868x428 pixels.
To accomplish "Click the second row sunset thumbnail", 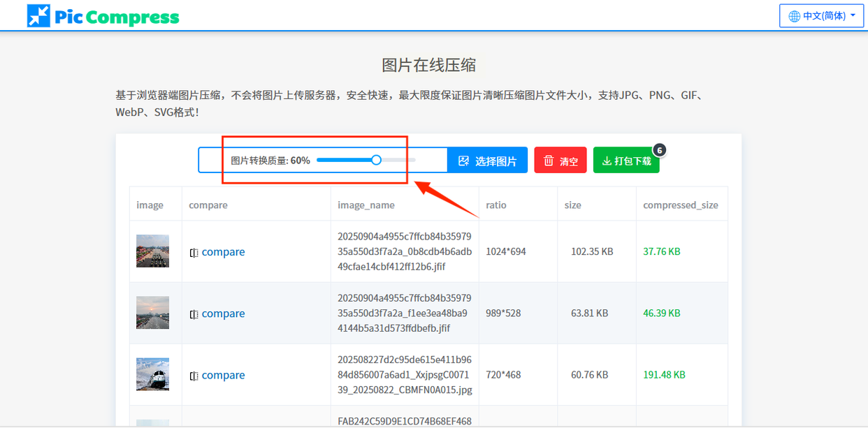I will [152, 313].
